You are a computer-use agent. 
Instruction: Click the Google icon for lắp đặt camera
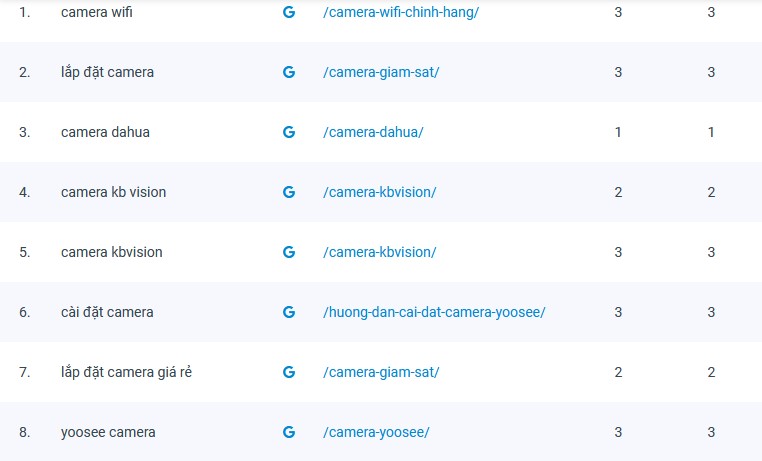289,72
